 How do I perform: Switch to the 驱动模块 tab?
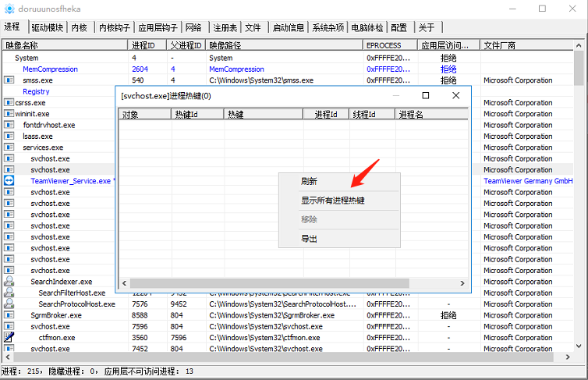[x=47, y=27]
